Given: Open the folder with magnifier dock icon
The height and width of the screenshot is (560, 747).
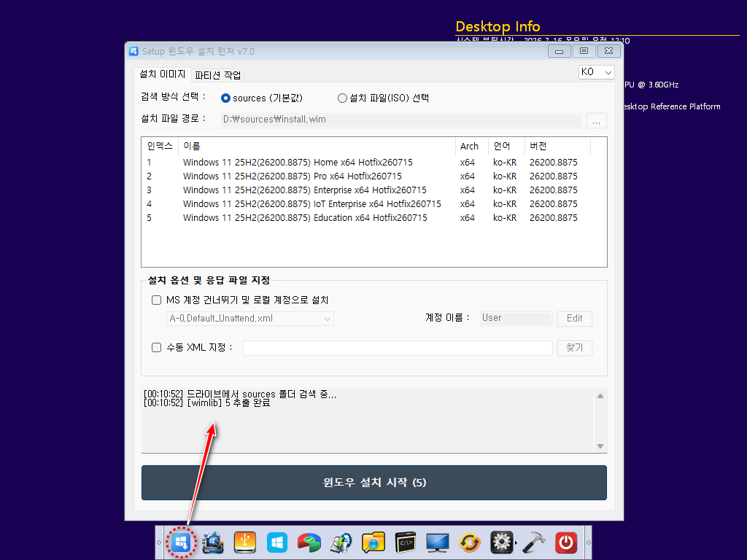Looking at the screenshot, I should (373, 542).
